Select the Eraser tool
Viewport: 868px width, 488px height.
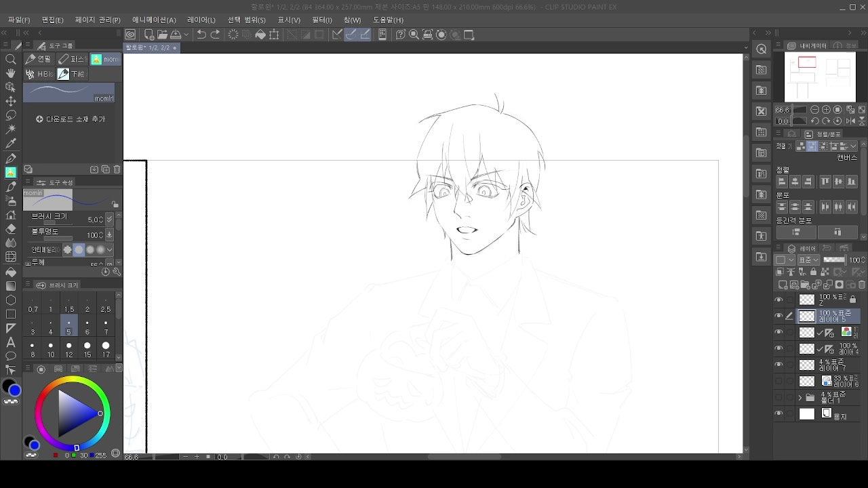tap(11, 229)
